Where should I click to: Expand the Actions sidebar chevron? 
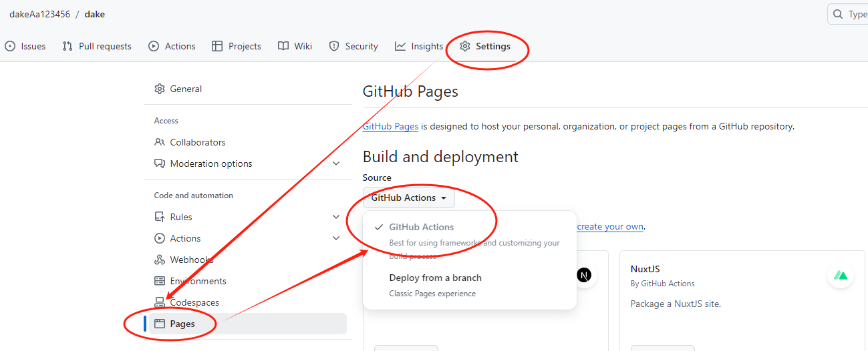coord(336,238)
